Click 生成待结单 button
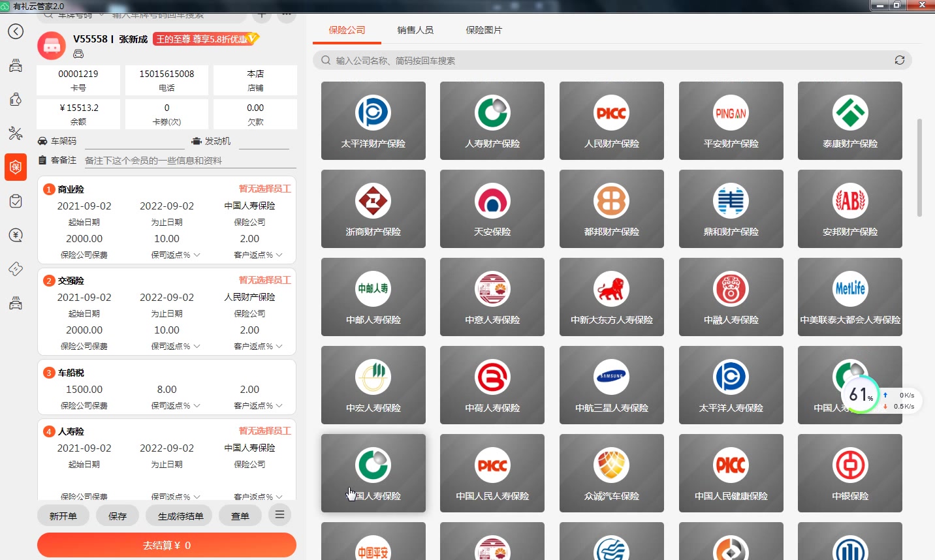 coord(180,516)
